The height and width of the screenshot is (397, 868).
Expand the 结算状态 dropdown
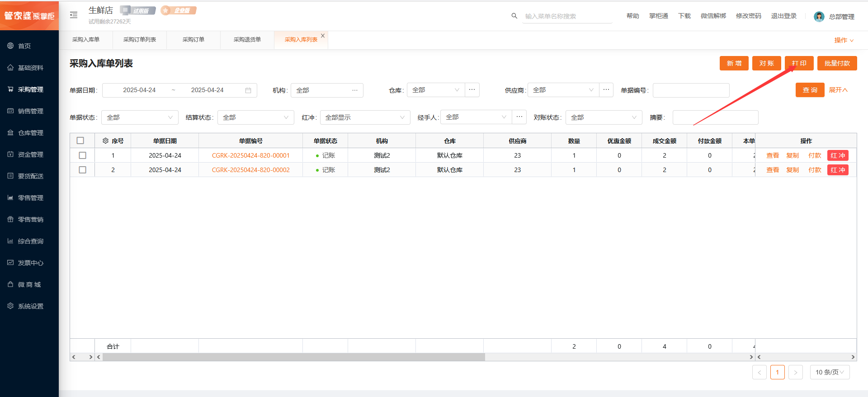tap(255, 117)
